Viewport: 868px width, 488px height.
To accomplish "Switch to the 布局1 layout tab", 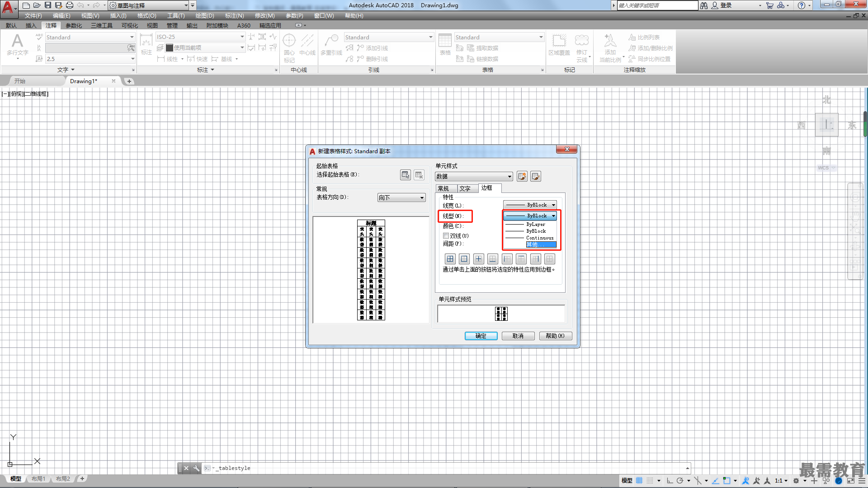I will tap(38, 479).
